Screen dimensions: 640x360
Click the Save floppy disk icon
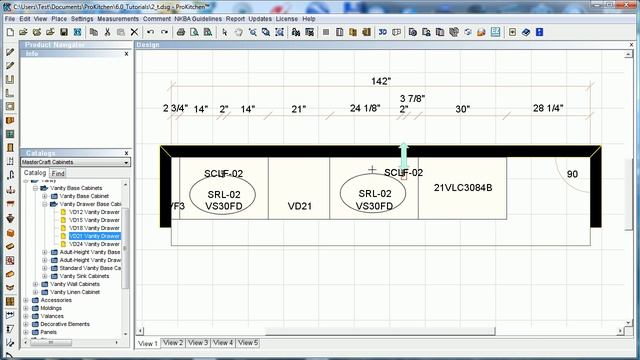point(64,32)
